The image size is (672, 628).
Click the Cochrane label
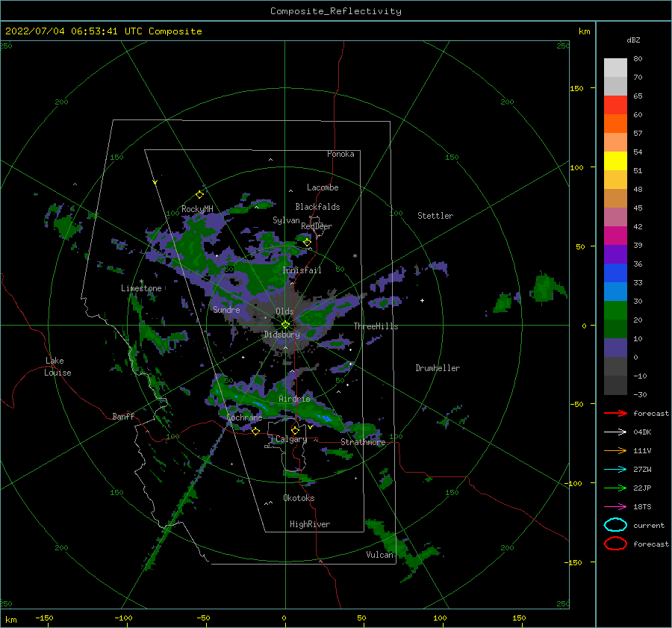[244, 417]
